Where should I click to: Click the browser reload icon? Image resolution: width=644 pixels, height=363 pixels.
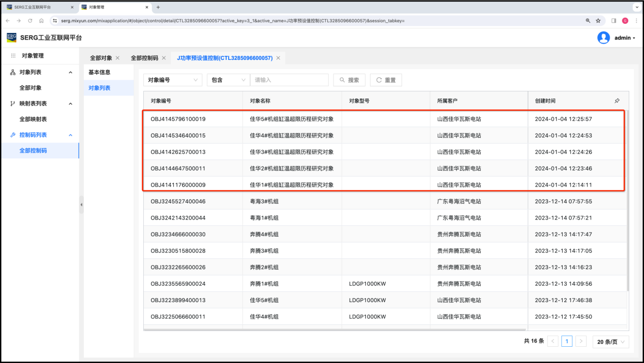pyautogui.click(x=30, y=21)
